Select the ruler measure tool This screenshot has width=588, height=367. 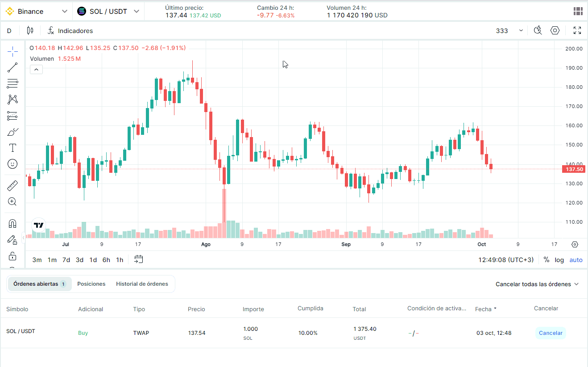pyautogui.click(x=12, y=185)
